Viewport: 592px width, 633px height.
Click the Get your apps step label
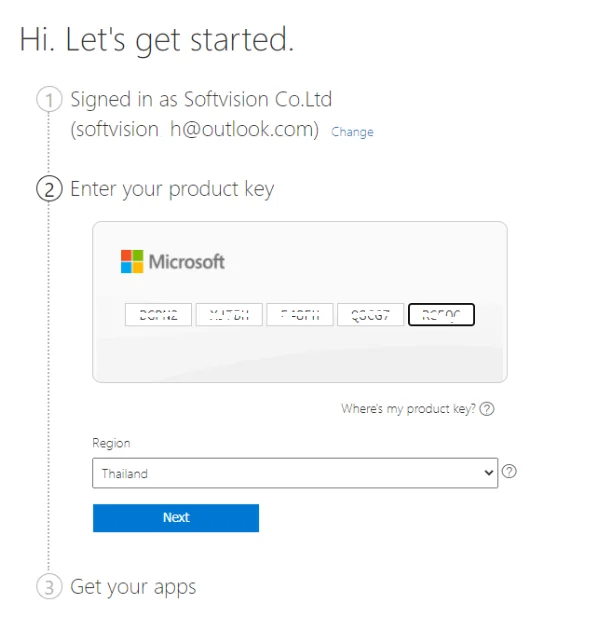click(133, 587)
